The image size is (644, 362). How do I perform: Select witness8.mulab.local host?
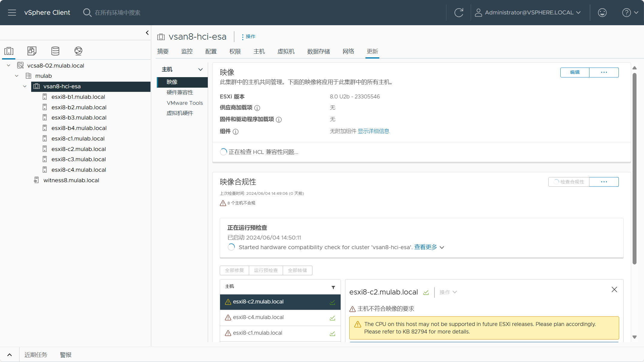click(71, 180)
